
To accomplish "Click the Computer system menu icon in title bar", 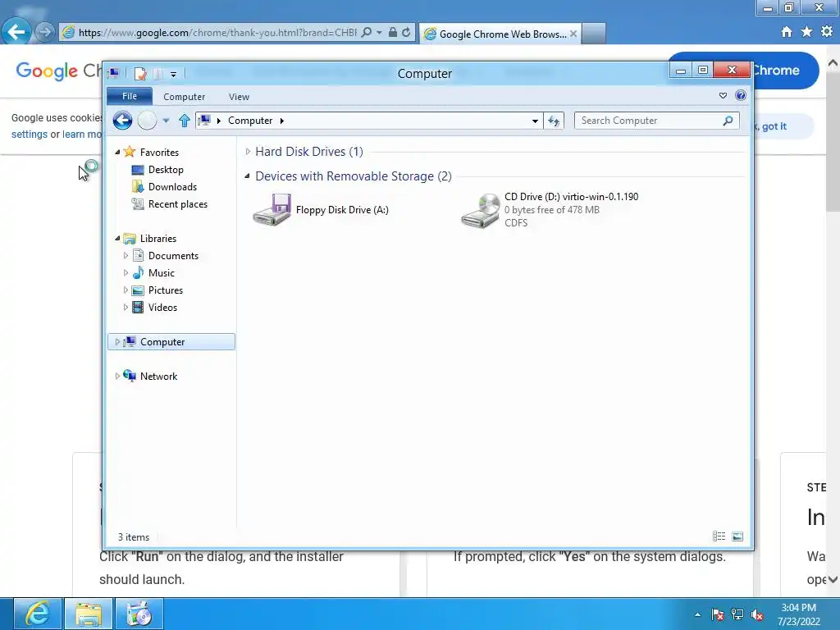I will [113, 73].
